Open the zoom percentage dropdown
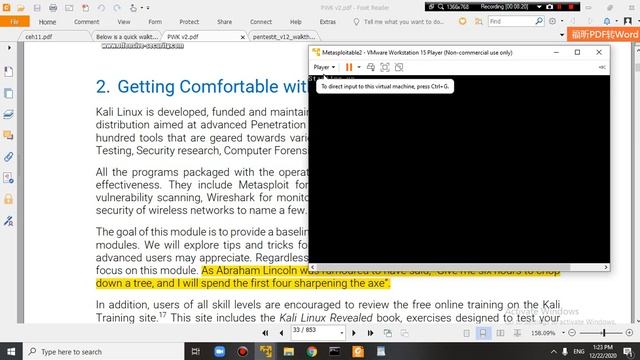Image resolution: width=640 pixels, height=360 pixels. 563,333
